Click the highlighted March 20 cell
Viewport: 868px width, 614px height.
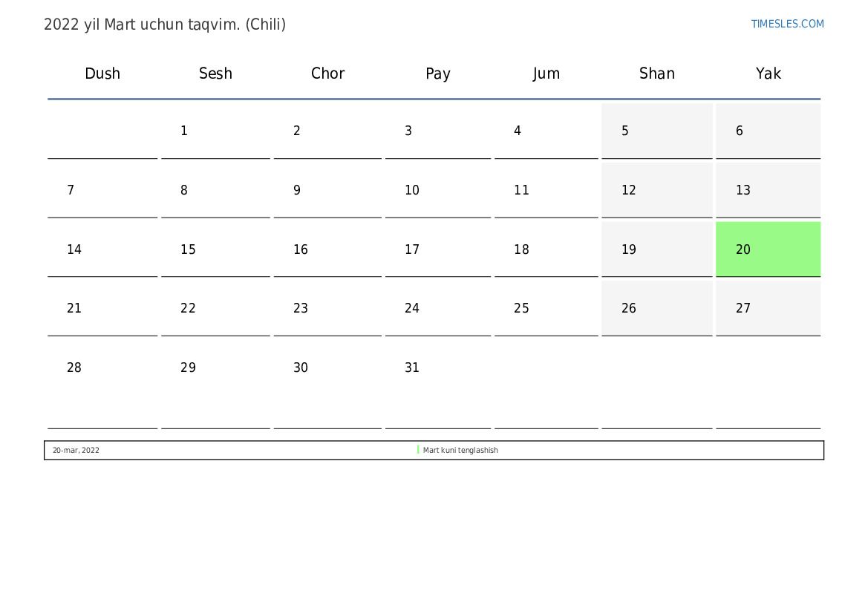tap(768, 249)
